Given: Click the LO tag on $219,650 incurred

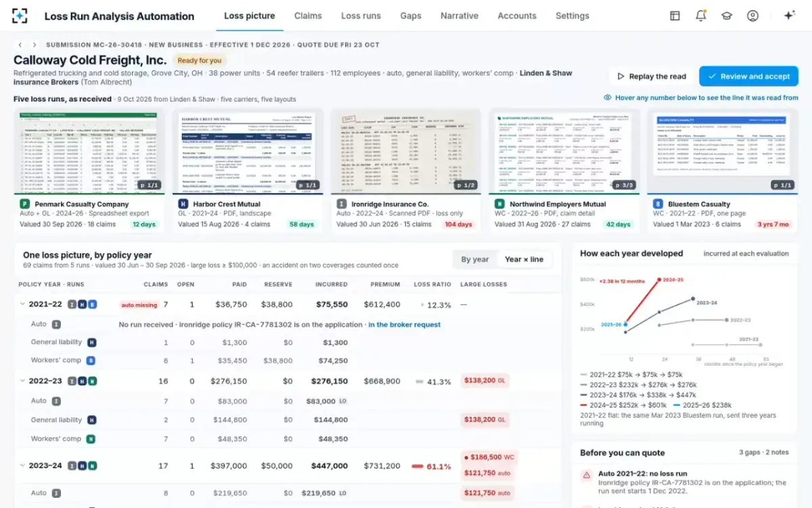Looking at the screenshot, I should pos(343,494).
